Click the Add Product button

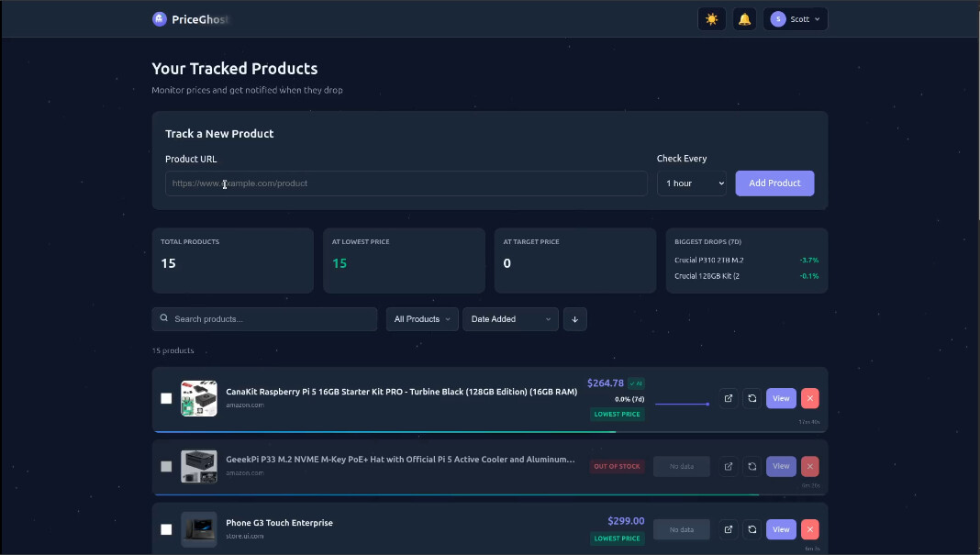(x=774, y=183)
